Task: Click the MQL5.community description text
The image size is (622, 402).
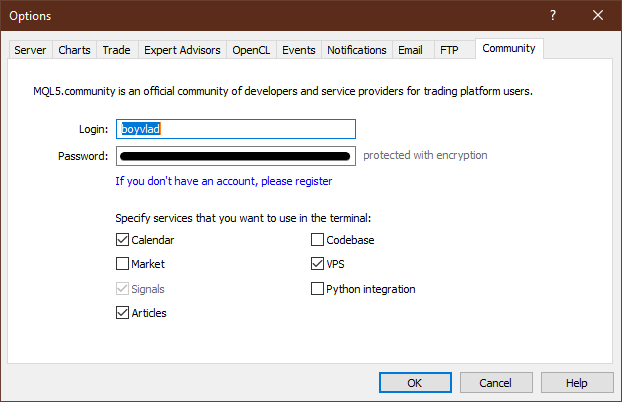Action: [283, 91]
